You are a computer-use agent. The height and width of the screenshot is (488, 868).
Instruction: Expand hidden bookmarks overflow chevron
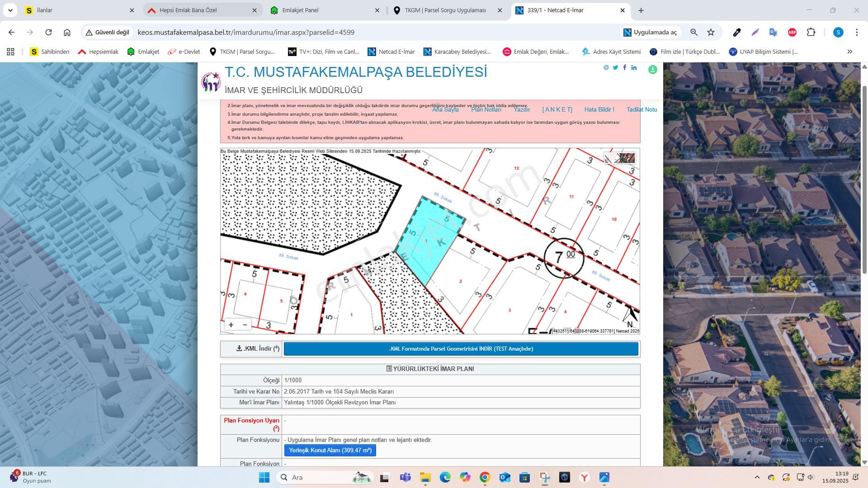point(849,52)
